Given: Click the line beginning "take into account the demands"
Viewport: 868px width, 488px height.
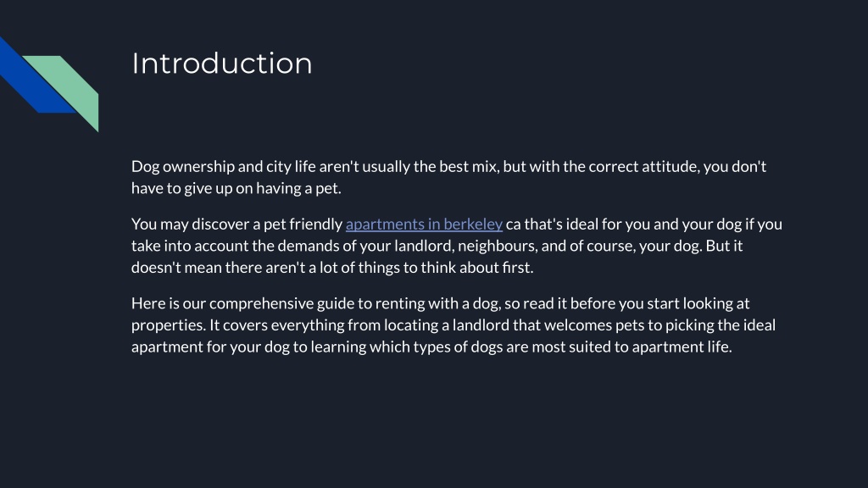Looking at the screenshot, I should (437, 246).
